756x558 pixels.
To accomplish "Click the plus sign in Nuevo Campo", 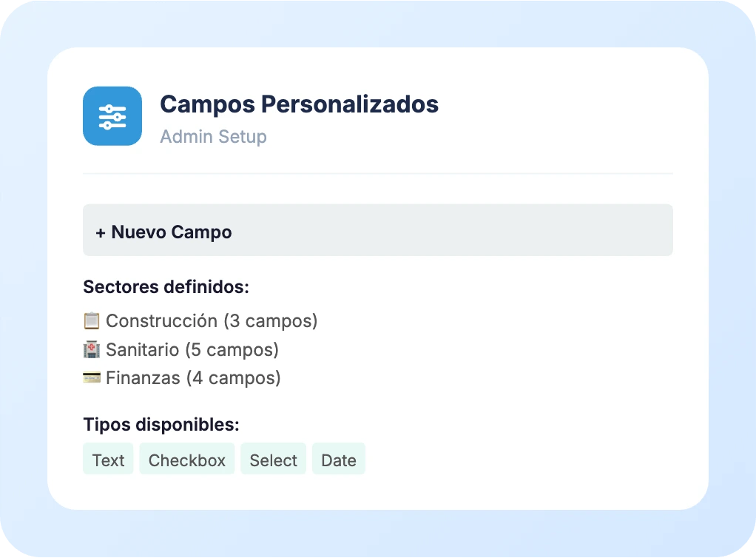I will (101, 232).
